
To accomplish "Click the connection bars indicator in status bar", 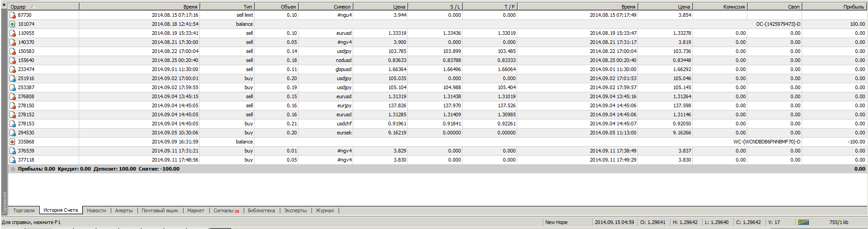I will coord(803,222).
